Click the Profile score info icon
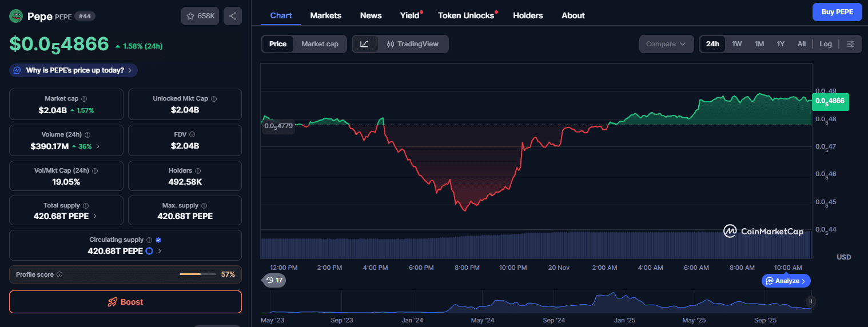This screenshot has height=327, width=868. click(x=59, y=274)
